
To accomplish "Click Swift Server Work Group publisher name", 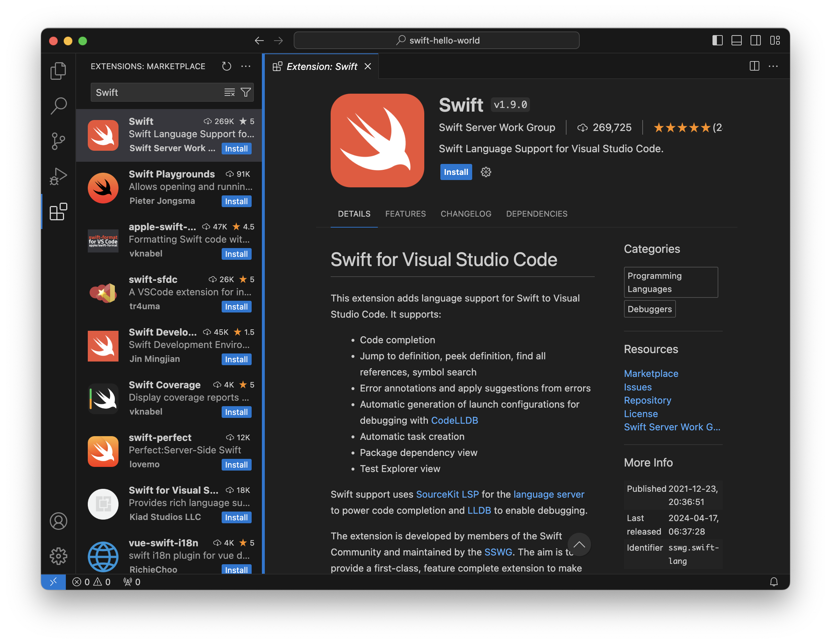I will 497,127.
